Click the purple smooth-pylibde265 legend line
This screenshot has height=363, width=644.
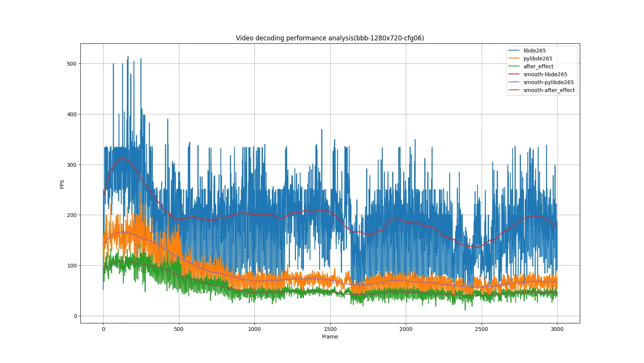(514, 82)
